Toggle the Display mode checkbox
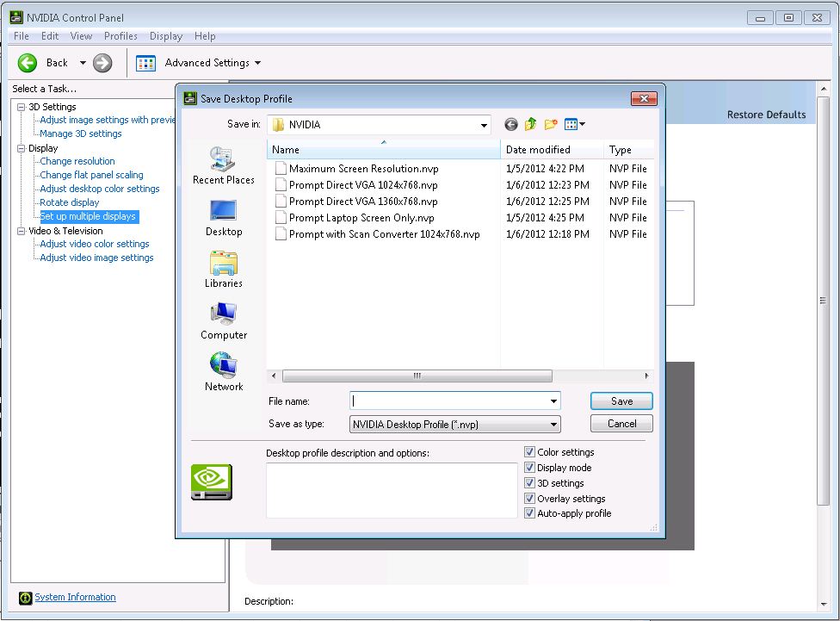Viewport: 840px width, 621px height. coord(529,468)
